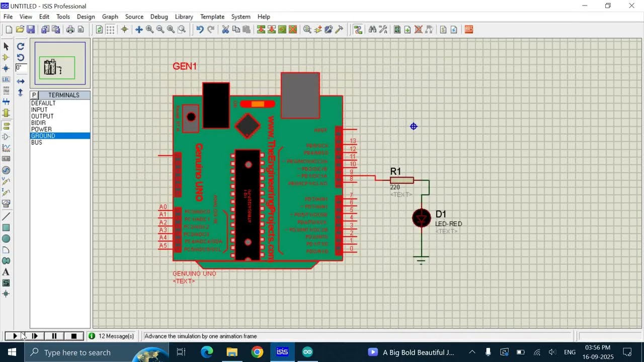Click the Cut scissors icon
The width and height of the screenshot is (644, 362).
tap(225, 30)
